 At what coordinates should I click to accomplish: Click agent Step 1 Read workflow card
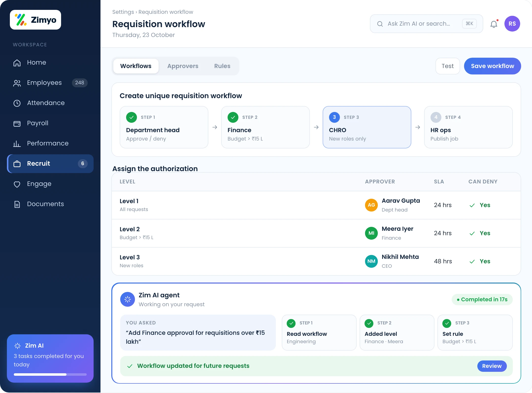click(x=319, y=333)
